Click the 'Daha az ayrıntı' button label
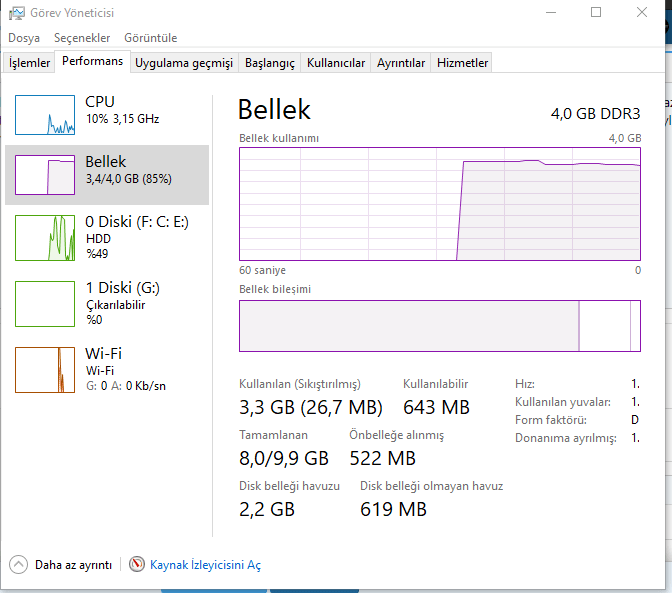Image resolution: width=672 pixels, height=593 pixels. pos(73,565)
